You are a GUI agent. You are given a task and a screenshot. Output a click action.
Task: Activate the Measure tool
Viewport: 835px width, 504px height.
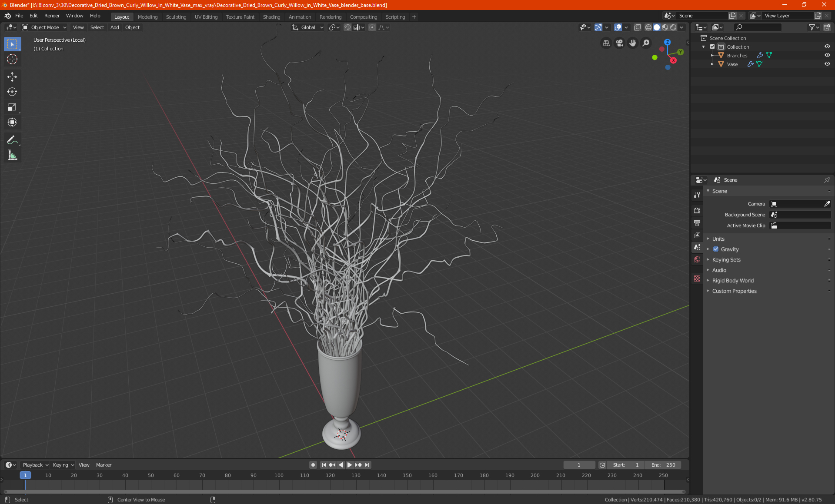coord(12,155)
